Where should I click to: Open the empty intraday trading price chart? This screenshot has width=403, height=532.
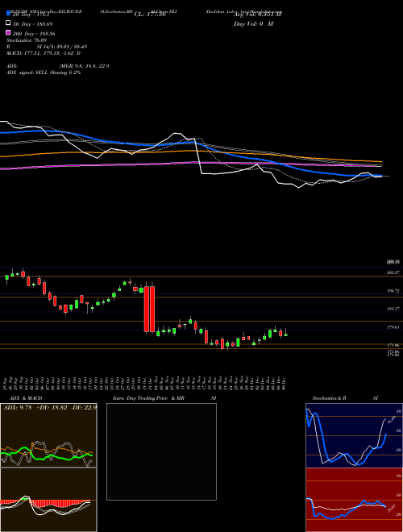(161, 451)
